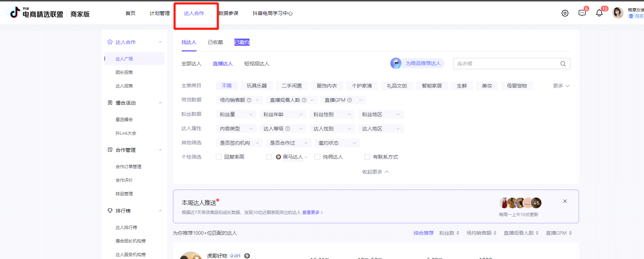Open the 达人地区 dropdown
This screenshot has height=259, width=644.
(381, 129)
